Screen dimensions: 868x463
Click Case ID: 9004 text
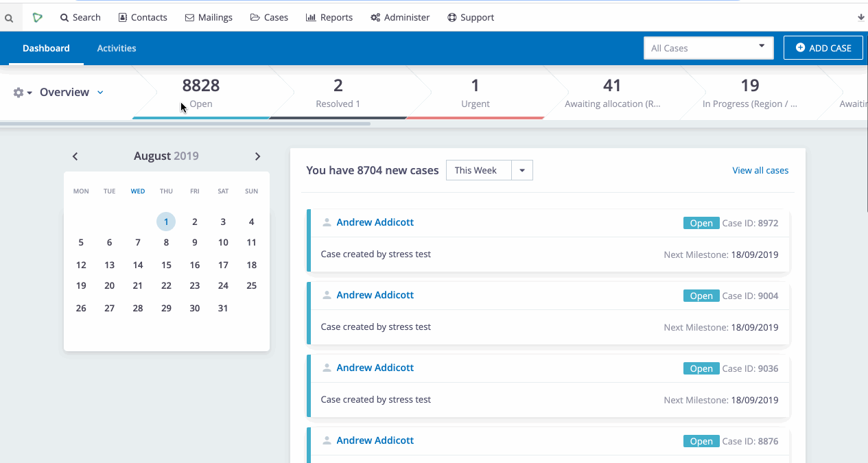coord(750,296)
